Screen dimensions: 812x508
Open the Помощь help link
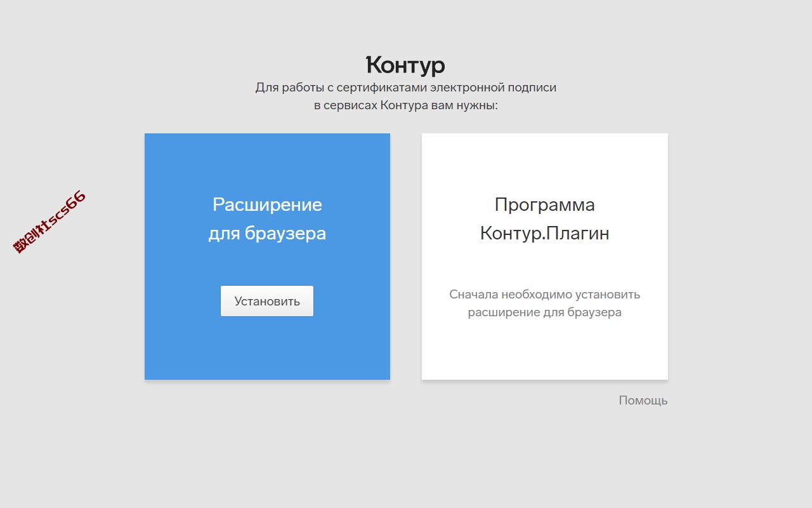click(643, 401)
